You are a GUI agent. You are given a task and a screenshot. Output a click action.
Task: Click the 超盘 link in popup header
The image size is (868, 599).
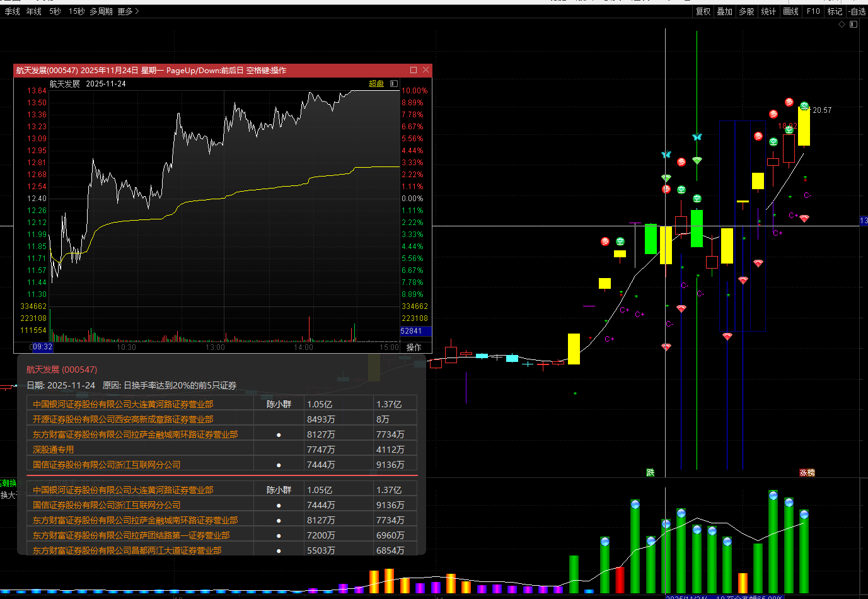376,83
